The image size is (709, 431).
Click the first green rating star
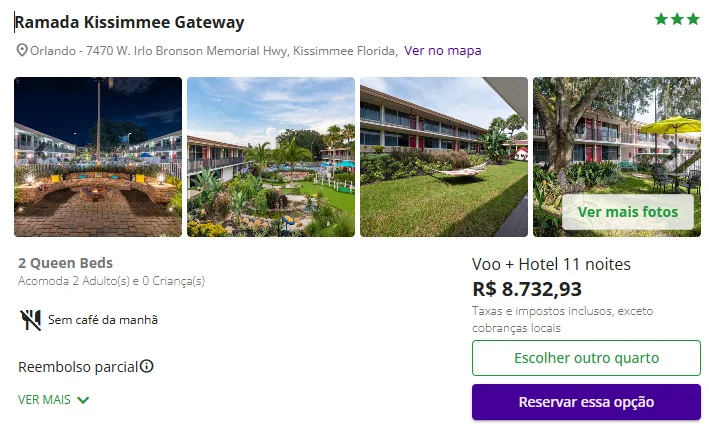tap(661, 19)
